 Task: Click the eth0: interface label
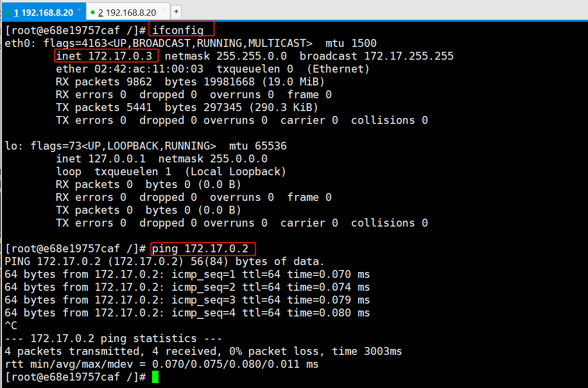21,43
